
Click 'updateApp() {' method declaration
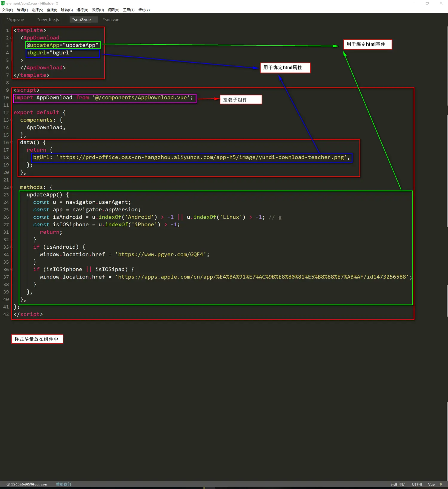(48, 195)
